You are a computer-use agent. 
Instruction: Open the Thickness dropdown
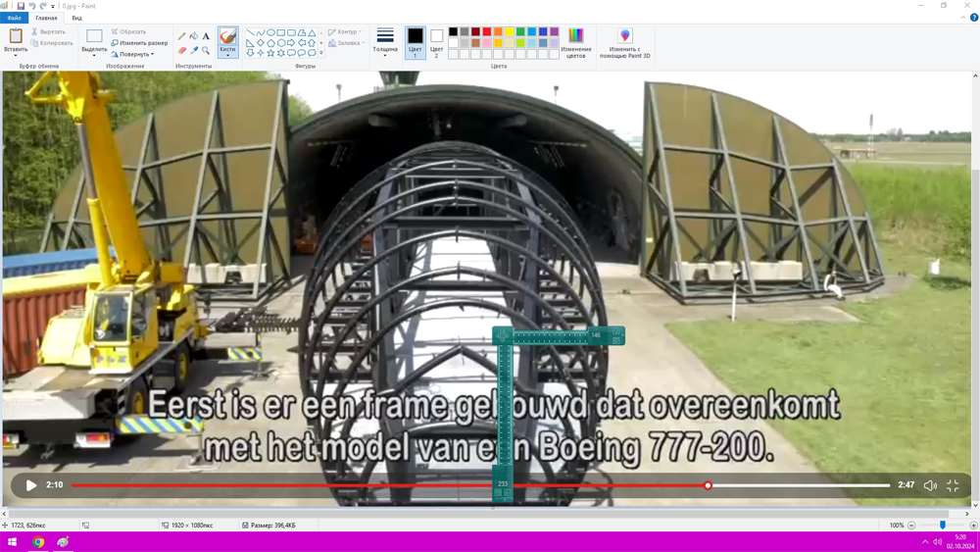tap(385, 43)
